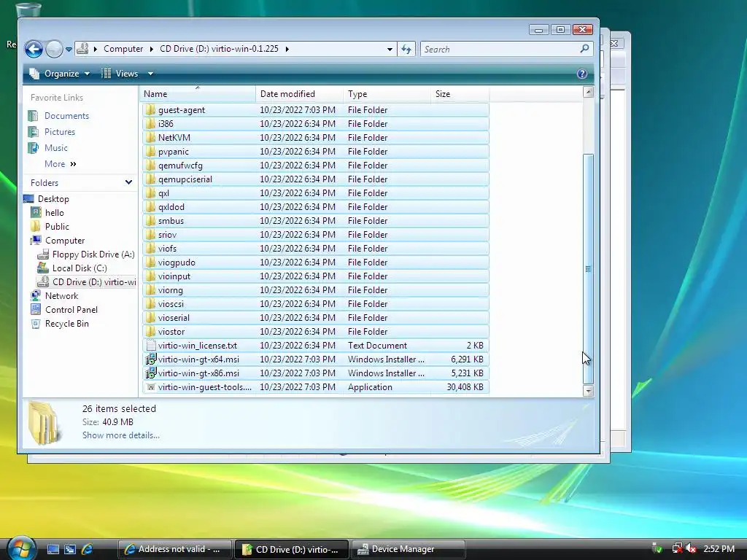The height and width of the screenshot is (560, 747).
Task: Launch Internet Explorer from Quick Launch
Action: [x=88, y=549]
